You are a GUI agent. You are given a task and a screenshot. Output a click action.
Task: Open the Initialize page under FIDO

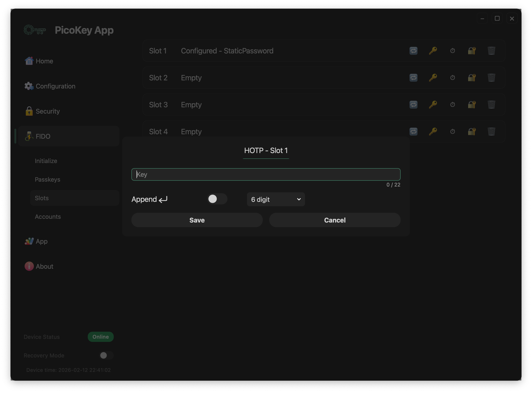pos(46,161)
